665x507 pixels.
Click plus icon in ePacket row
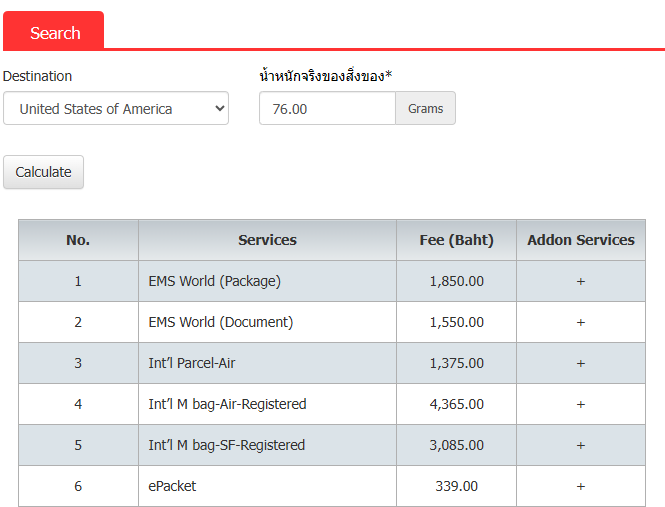coord(580,486)
